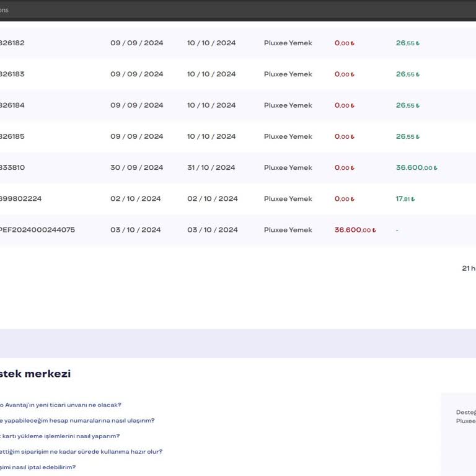The width and height of the screenshot is (476, 476).
Task: Click the PEF2024000244075 reference number
Action: coord(37,230)
